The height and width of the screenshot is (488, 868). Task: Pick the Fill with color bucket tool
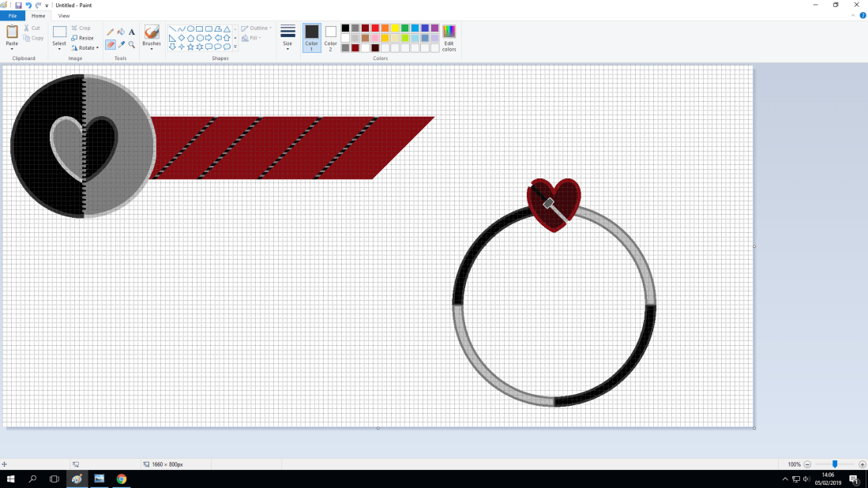click(121, 32)
